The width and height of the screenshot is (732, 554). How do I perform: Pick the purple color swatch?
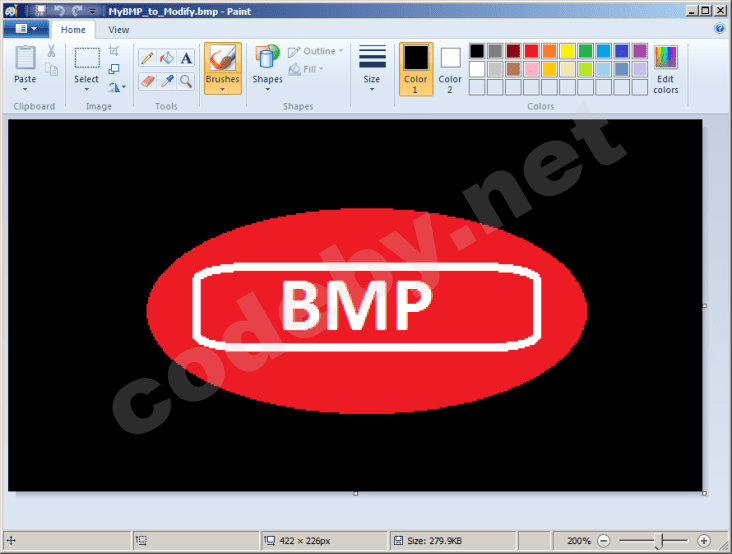click(x=640, y=51)
